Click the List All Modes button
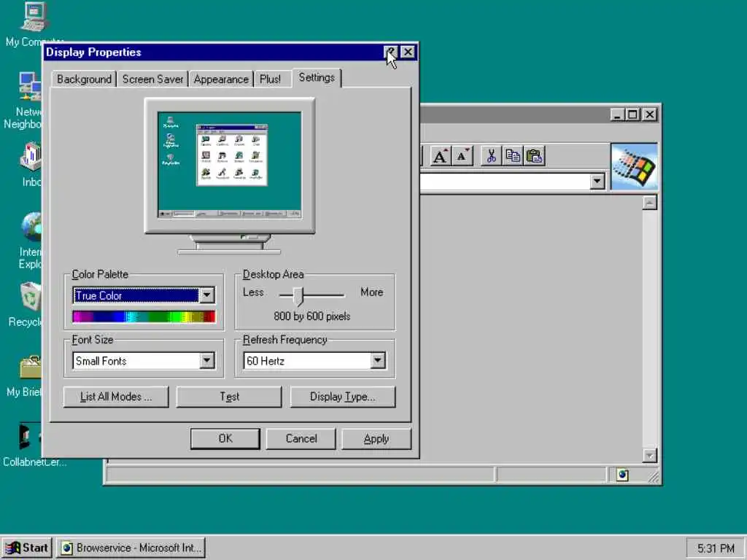This screenshot has width=747, height=560. coord(116,397)
